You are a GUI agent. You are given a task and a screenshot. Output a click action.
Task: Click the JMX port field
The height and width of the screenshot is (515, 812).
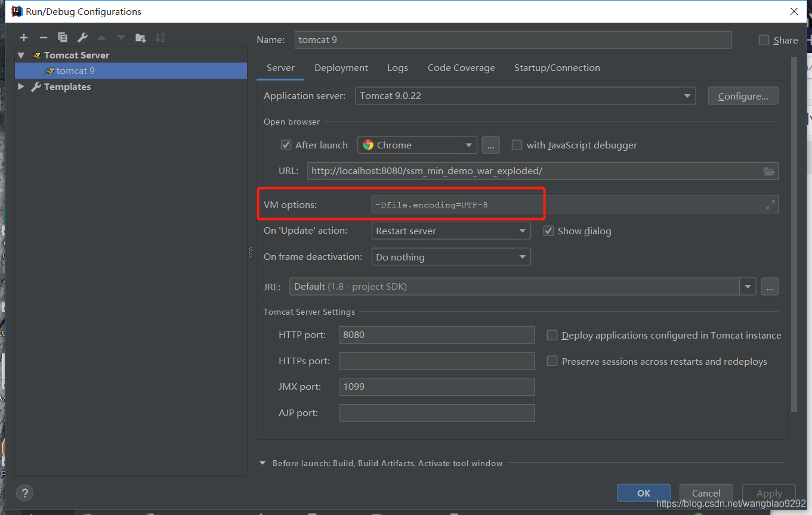[x=437, y=387]
